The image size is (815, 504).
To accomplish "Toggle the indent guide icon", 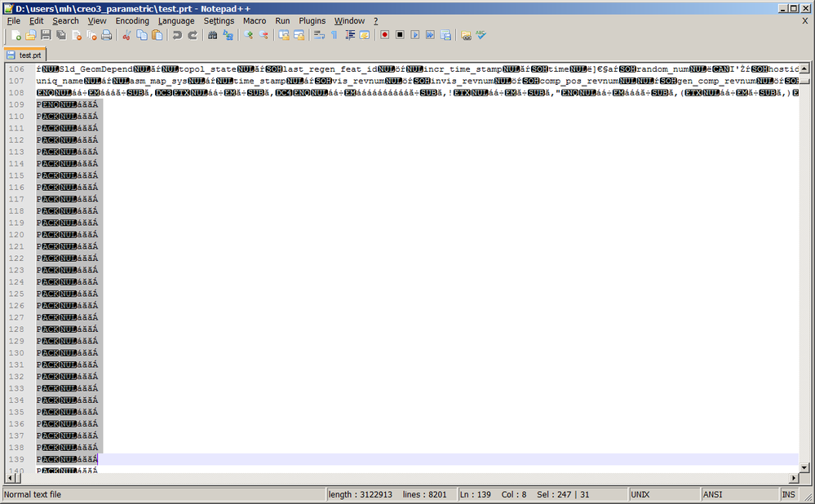I will pyautogui.click(x=350, y=35).
